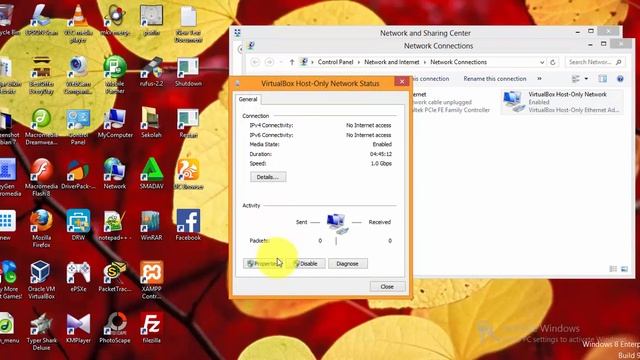
Task: Close VirtualBox Host-Only Network Status with X
Action: (x=402, y=82)
